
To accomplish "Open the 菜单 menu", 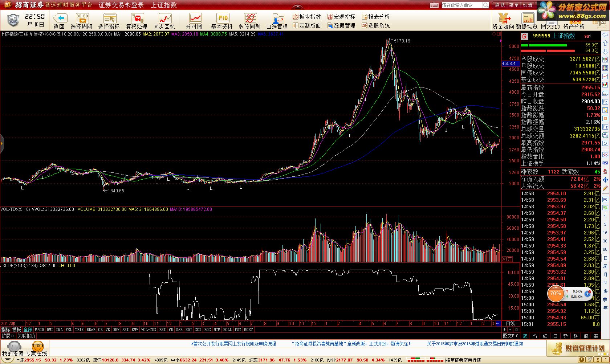I will [x=514, y=5].
